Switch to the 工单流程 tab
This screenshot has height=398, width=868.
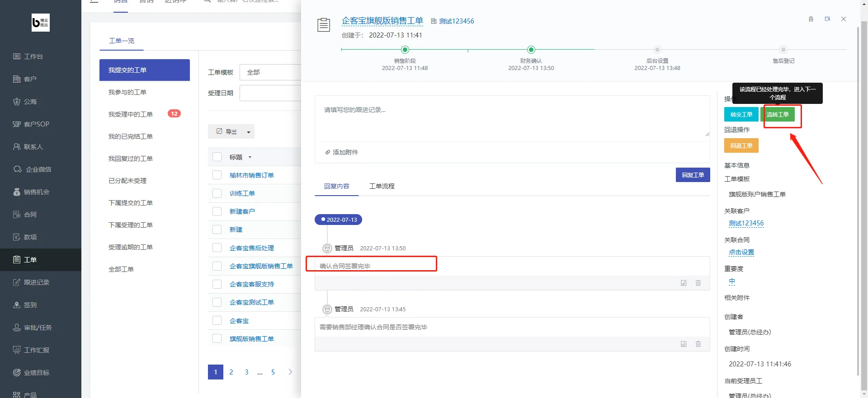tap(382, 186)
